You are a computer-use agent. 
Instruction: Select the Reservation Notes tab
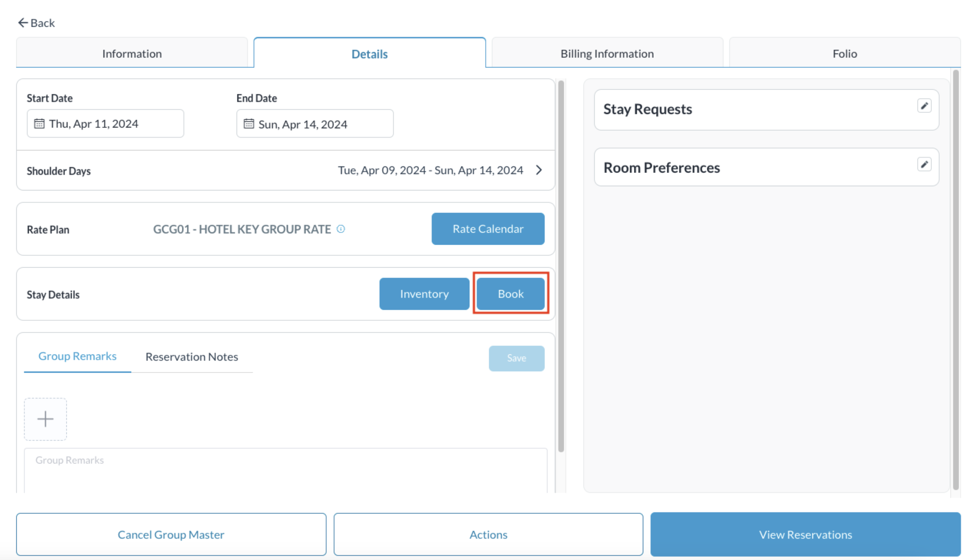(x=192, y=356)
